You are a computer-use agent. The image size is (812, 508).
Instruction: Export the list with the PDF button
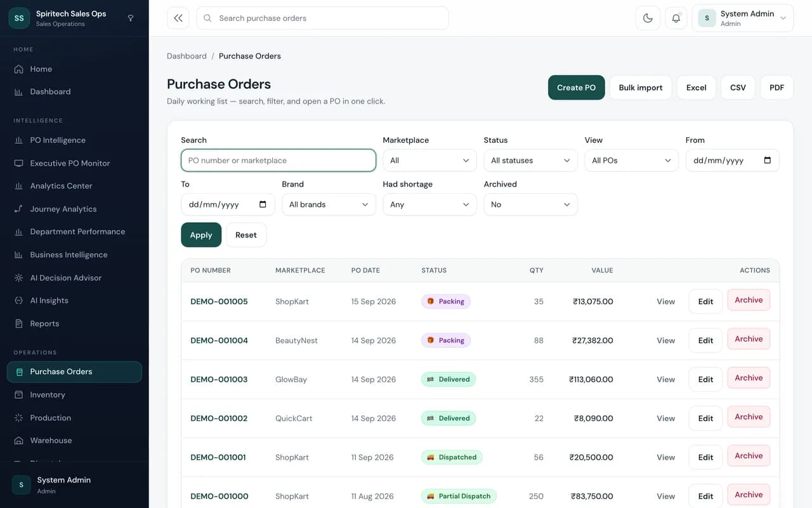pyautogui.click(x=777, y=88)
